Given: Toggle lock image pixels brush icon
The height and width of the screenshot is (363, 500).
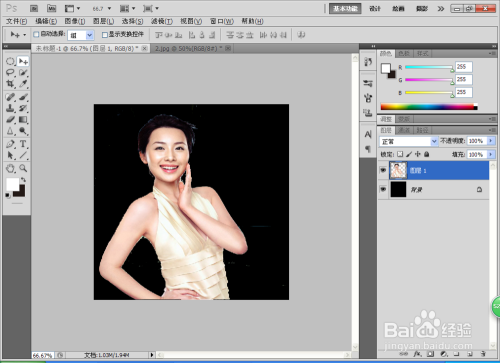Looking at the screenshot, I should (409, 154).
